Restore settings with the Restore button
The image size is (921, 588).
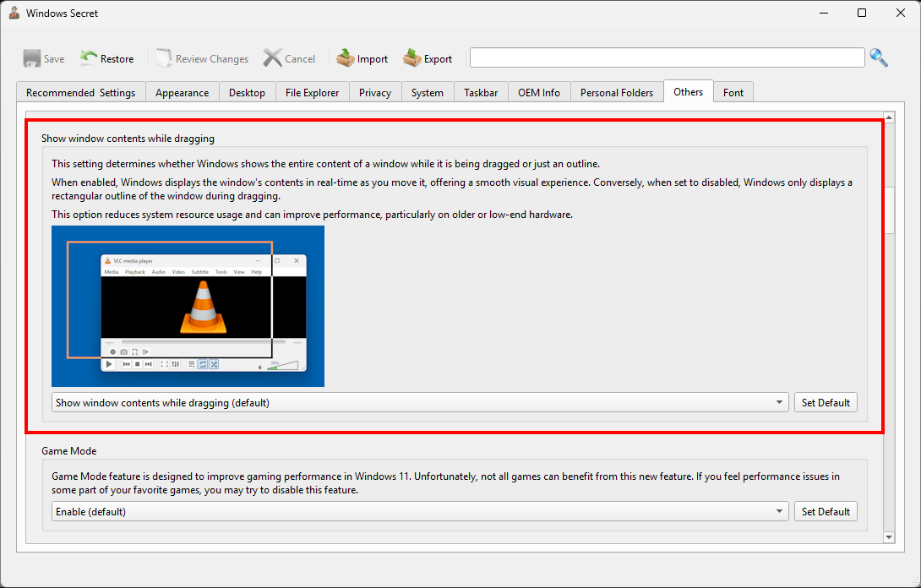point(107,58)
